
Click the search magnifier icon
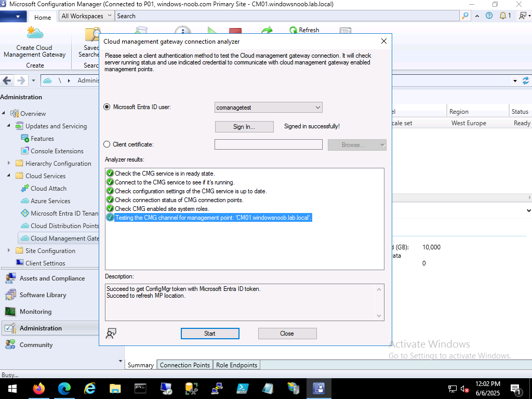click(x=465, y=16)
